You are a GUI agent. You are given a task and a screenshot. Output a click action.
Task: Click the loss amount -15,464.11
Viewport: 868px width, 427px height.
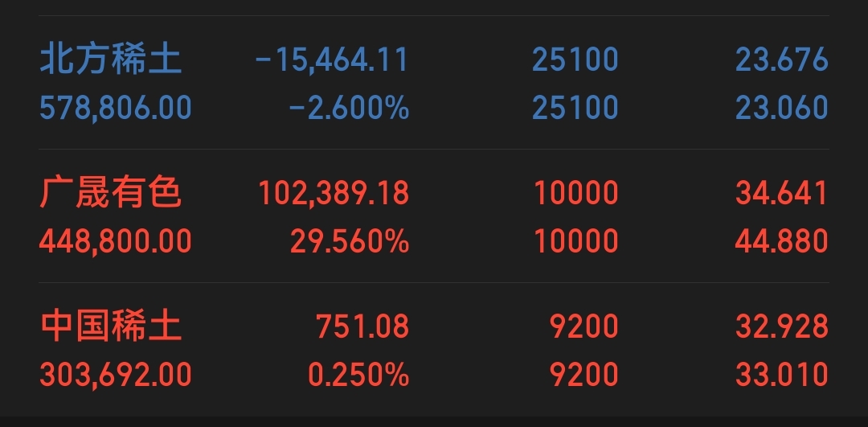point(332,60)
